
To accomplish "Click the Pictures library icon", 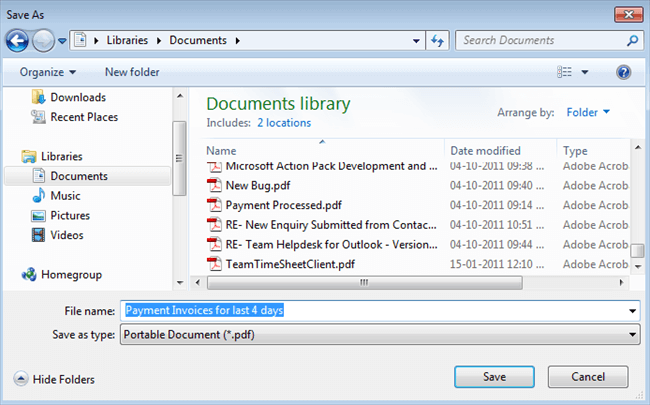I will coord(39,216).
